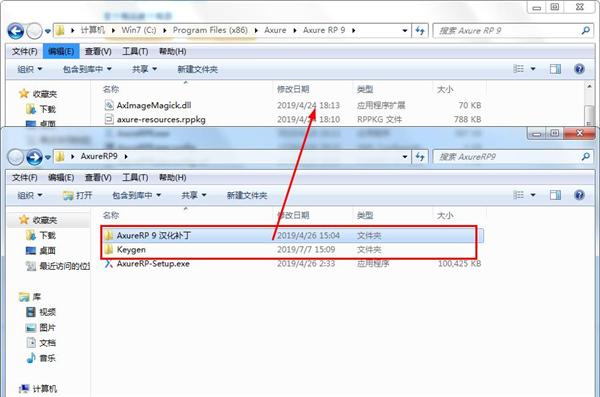The width and height of the screenshot is (600, 397).
Task: Open the change view dropdown in the lower window
Action: pos(533,195)
